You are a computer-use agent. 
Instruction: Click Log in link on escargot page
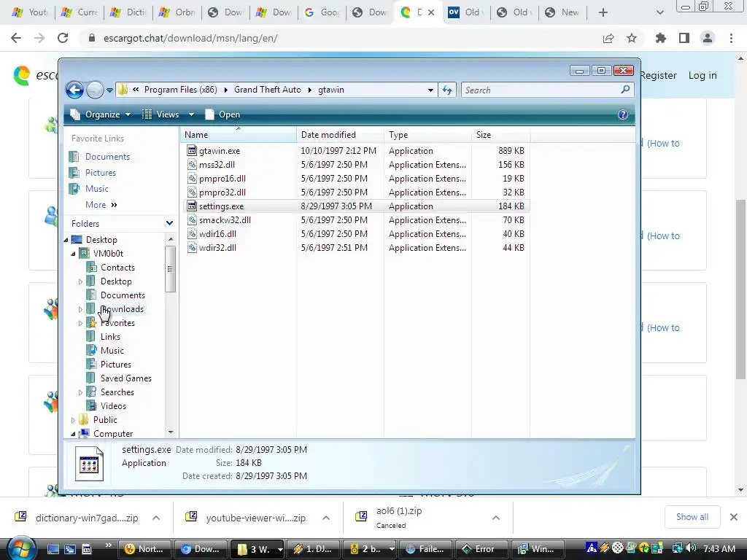[x=703, y=75]
